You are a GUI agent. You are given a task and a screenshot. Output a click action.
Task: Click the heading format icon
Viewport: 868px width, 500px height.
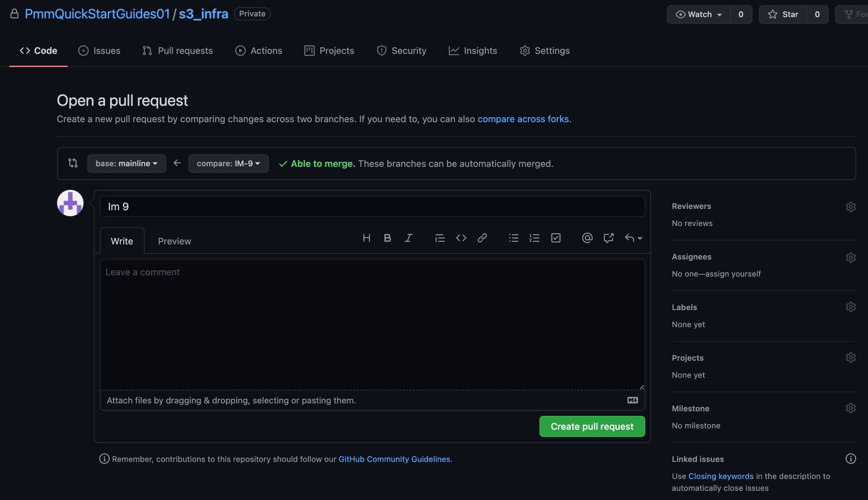point(366,238)
